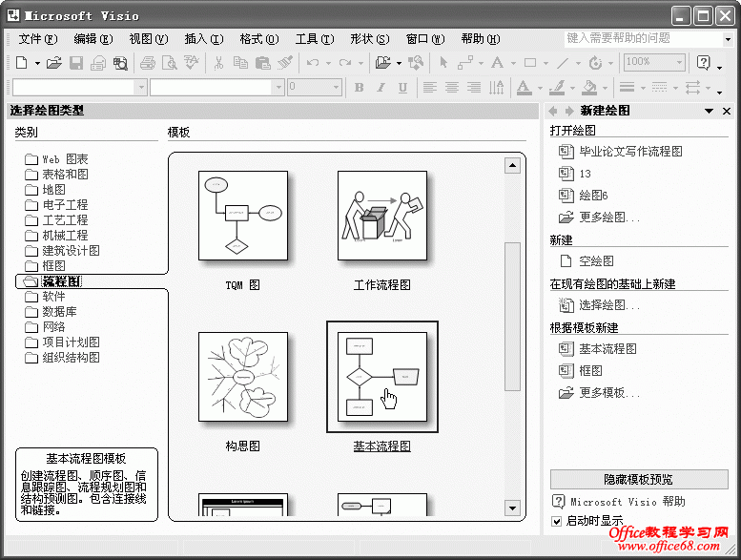Select the Pointer tool
The width and height of the screenshot is (741, 560).
click(443, 63)
